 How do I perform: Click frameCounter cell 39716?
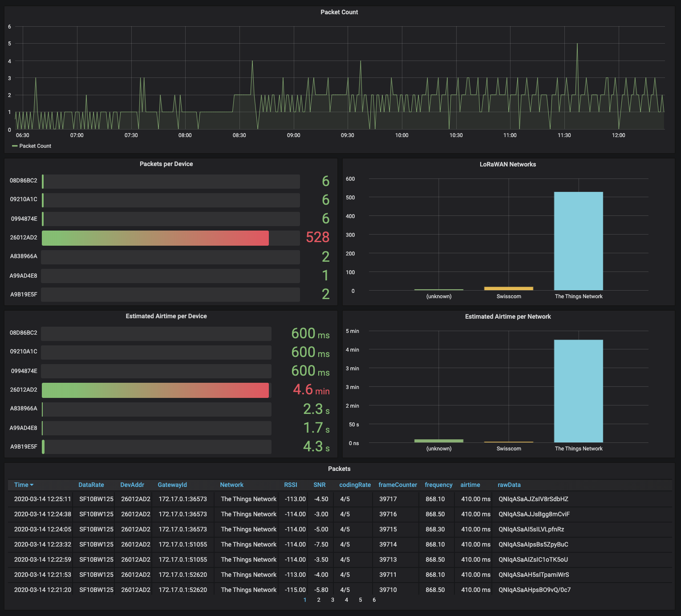[388, 514]
